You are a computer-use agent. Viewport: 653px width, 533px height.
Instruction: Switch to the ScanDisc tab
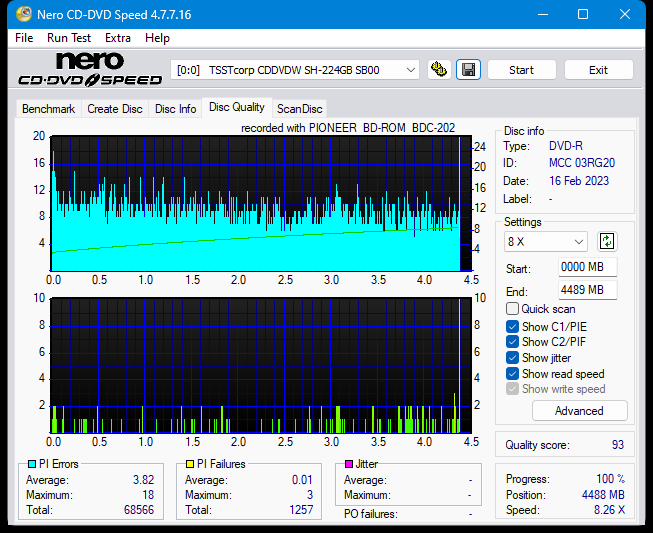click(299, 109)
